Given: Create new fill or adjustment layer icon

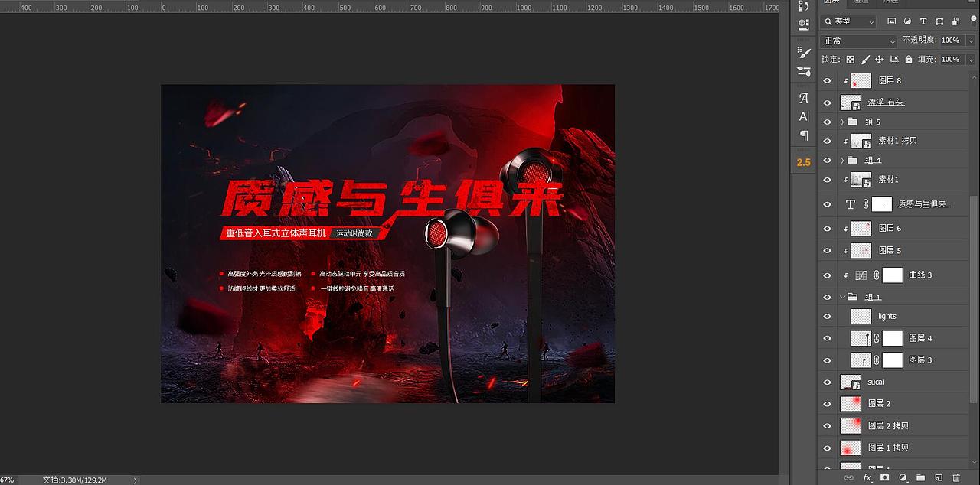Looking at the screenshot, I should [903, 477].
